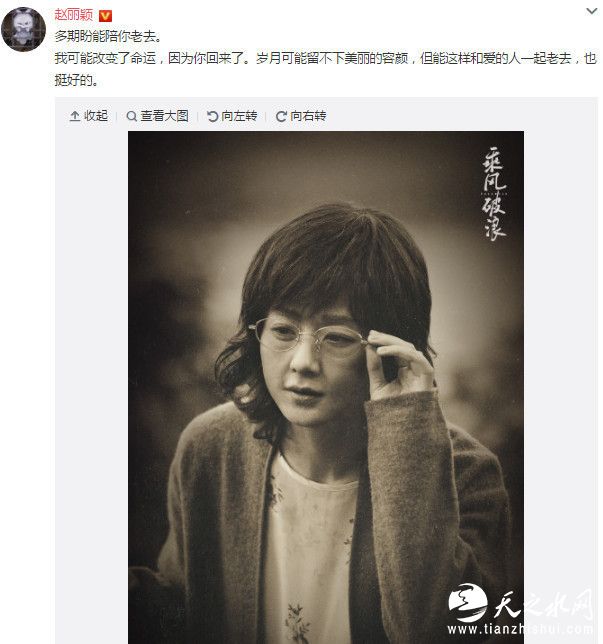Rotate image right via 向右转 text

click(x=308, y=116)
